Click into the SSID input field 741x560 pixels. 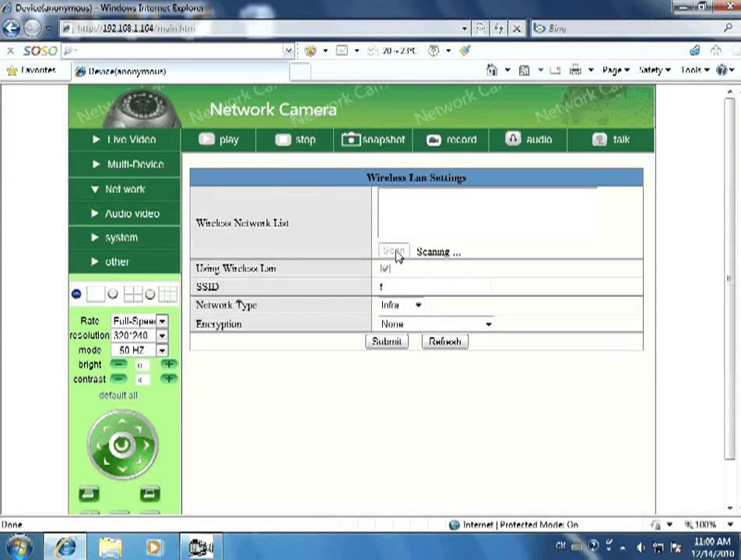(435, 286)
